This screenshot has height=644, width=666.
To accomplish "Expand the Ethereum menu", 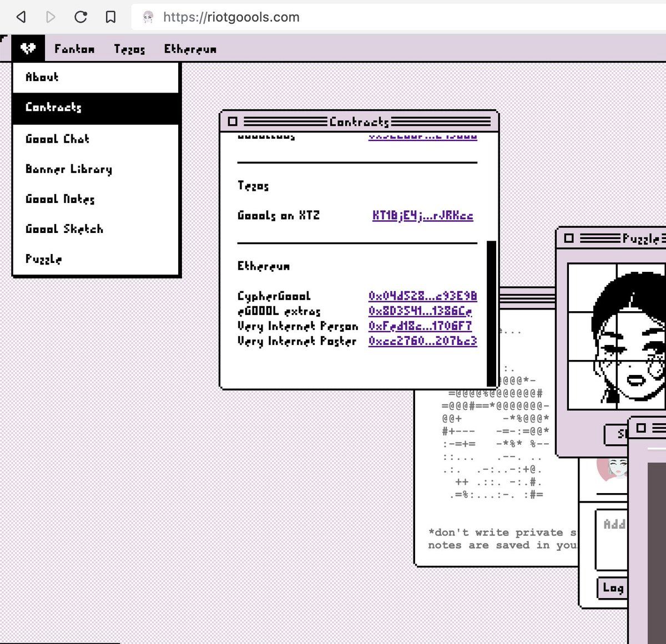I will [190, 49].
